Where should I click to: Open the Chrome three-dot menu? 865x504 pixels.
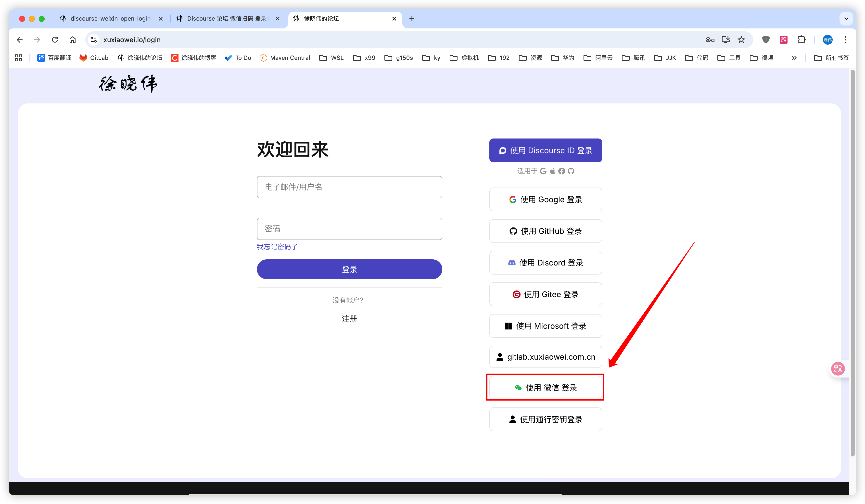(x=845, y=40)
